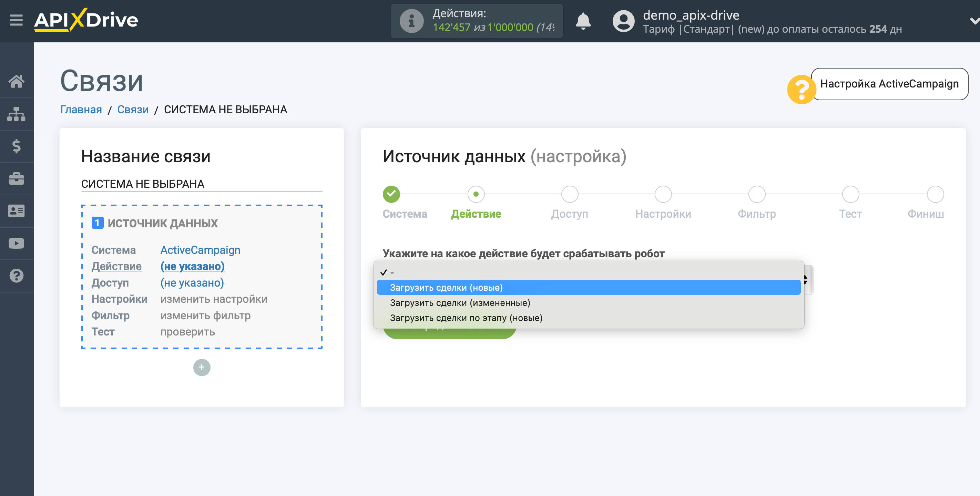Click the demo_apix-drive username

pos(691,15)
